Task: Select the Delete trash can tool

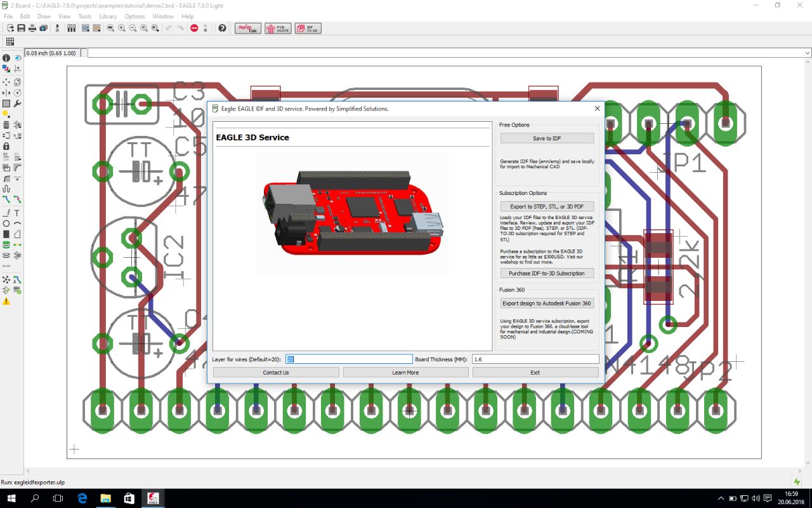Action: coord(6,124)
